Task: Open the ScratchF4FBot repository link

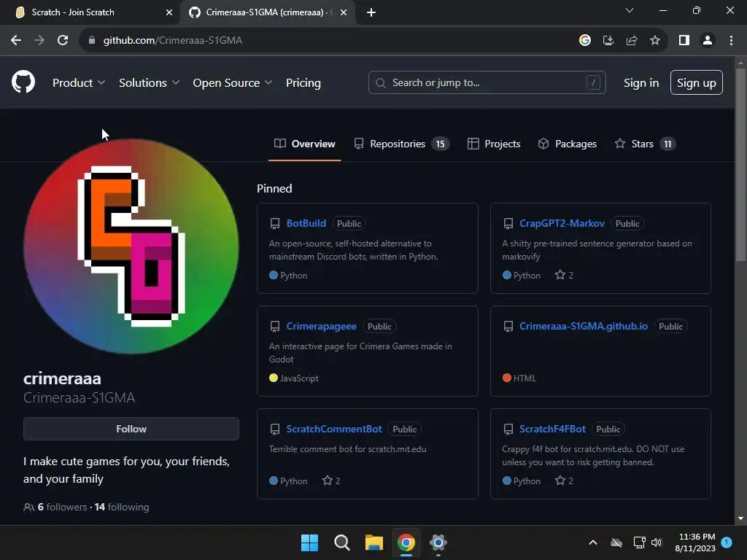Action: coord(553,429)
